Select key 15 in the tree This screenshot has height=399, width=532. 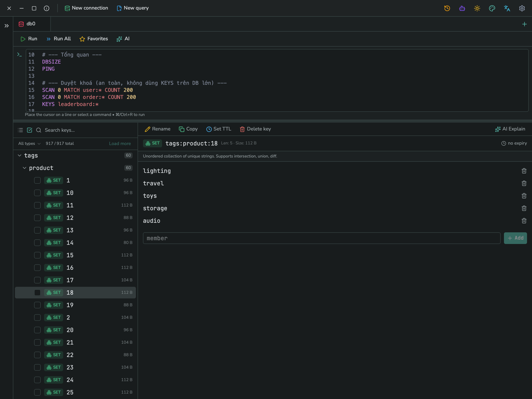click(75, 255)
